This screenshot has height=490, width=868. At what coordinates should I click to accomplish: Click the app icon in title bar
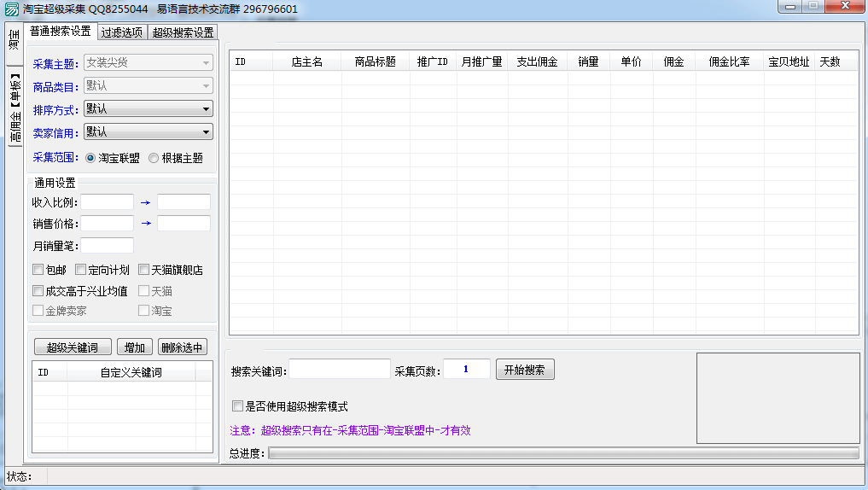[11, 9]
